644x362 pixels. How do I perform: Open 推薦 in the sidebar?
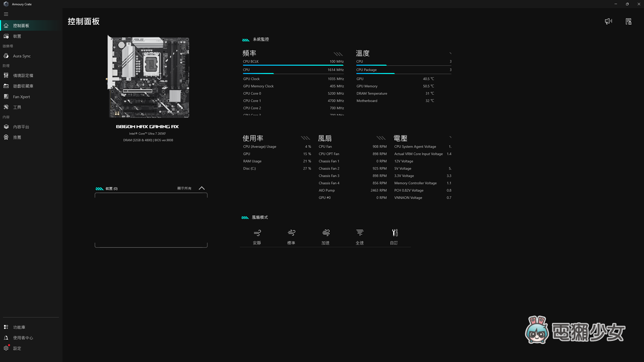point(31,138)
